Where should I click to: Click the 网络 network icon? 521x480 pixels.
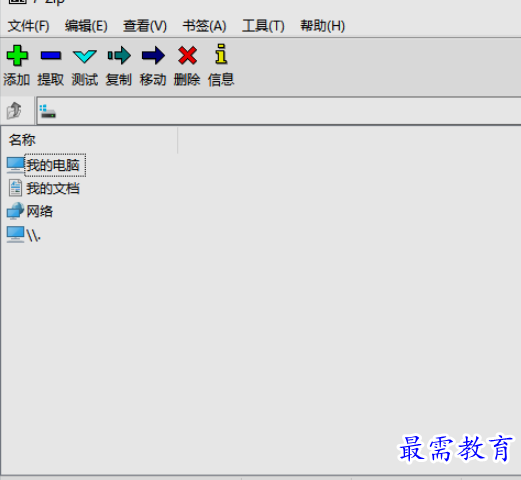pos(15,211)
